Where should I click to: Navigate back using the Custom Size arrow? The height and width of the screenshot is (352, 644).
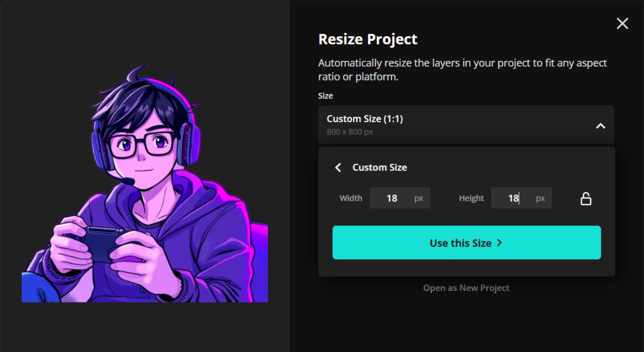coord(338,167)
